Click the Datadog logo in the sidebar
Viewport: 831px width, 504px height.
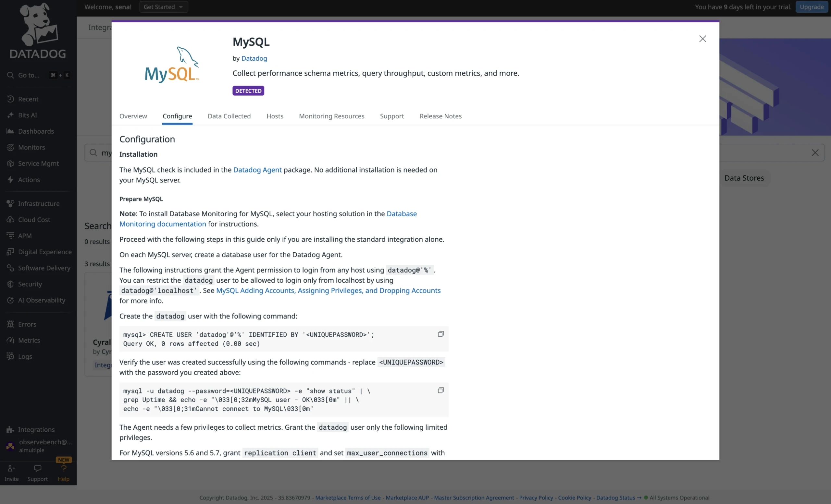pyautogui.click(x=38, y=31)
